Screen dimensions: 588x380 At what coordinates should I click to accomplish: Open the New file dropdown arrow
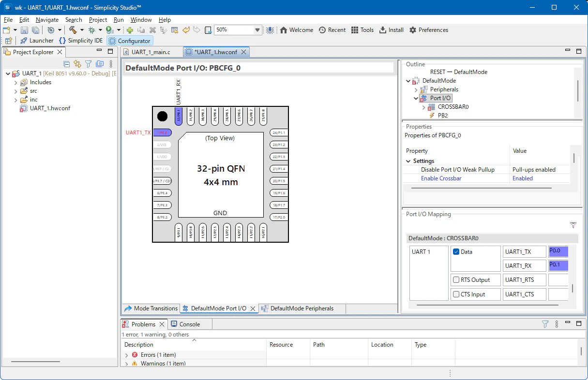tap(15, 30)
